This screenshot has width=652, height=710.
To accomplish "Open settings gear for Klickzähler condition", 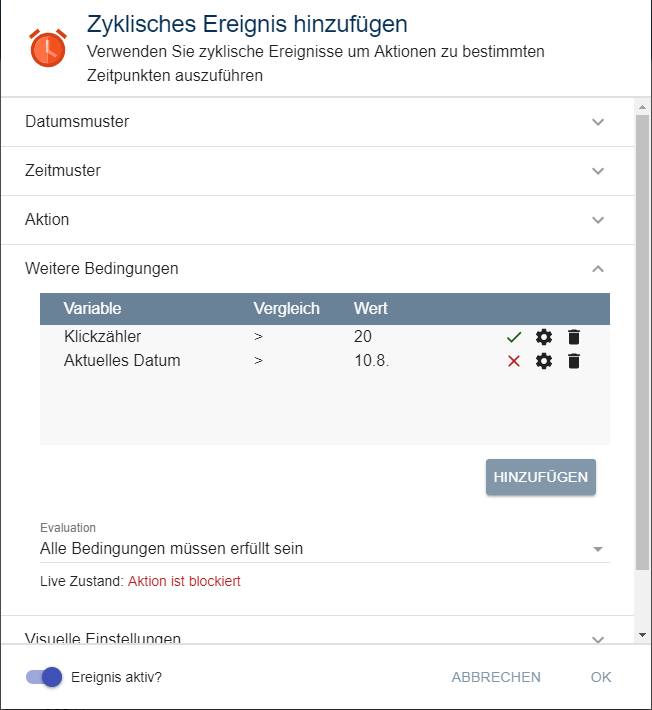I will pos(544,337).
